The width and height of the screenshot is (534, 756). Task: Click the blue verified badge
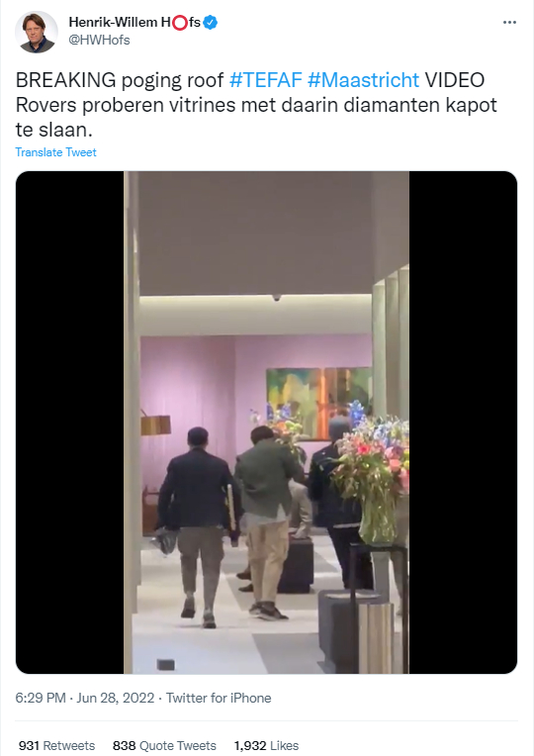pyautogui.click(x=210, y=22)
